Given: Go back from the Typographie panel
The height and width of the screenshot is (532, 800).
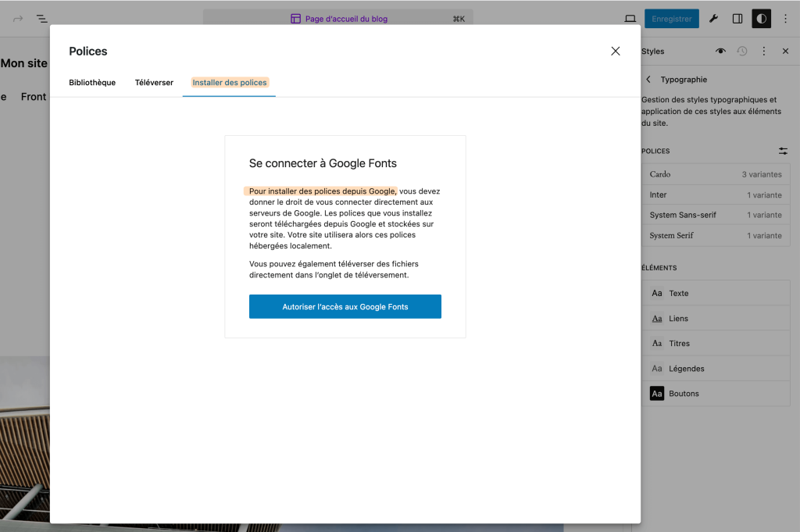Looking at the screenshot, I should [648, 80].
